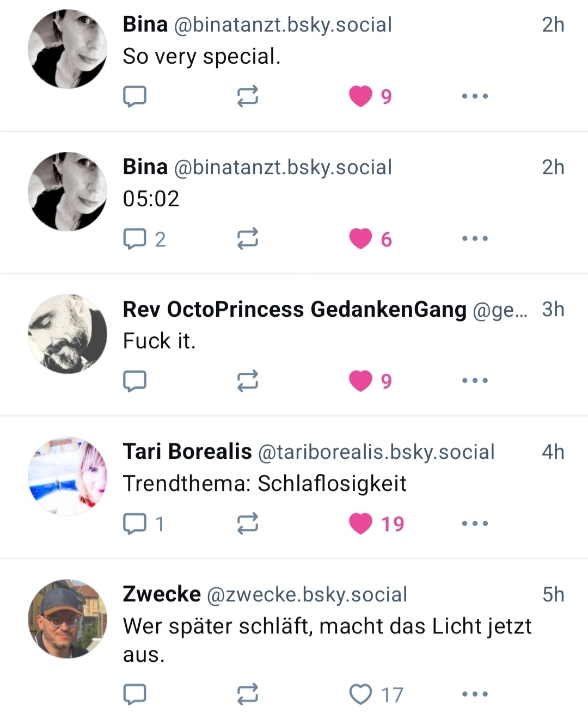The width and height of the screenshot is (588, 720).
Task: Open Rev OctoPrincess GedankenGang's avatar
Action: [68, 334]
